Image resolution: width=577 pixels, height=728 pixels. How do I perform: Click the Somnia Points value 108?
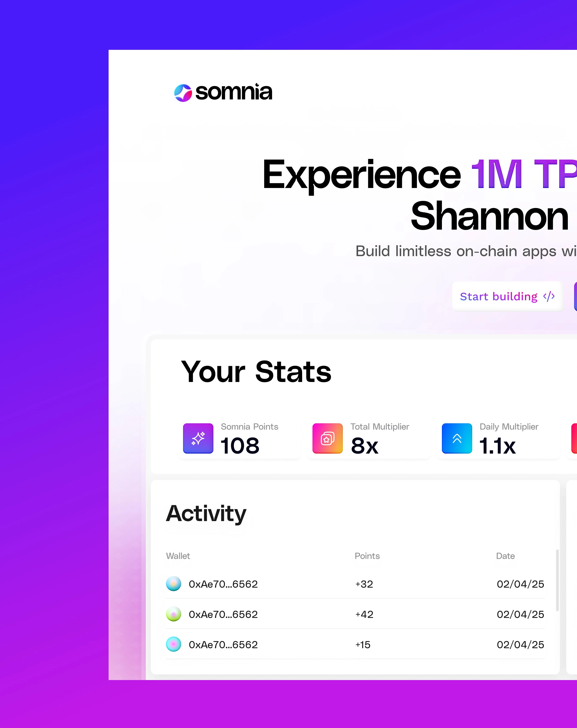(x=240, y=446)
